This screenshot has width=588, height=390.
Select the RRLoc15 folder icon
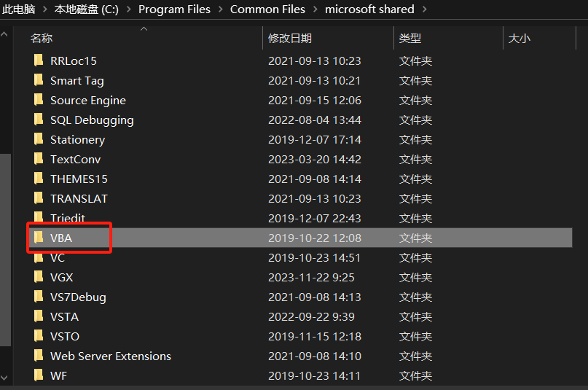coord(39,61)
